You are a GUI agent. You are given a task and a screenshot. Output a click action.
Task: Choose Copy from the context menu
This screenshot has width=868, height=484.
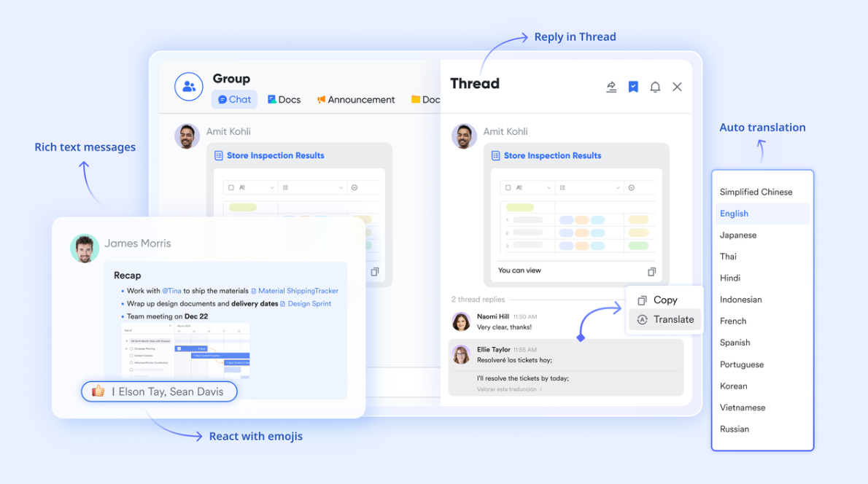664,300
